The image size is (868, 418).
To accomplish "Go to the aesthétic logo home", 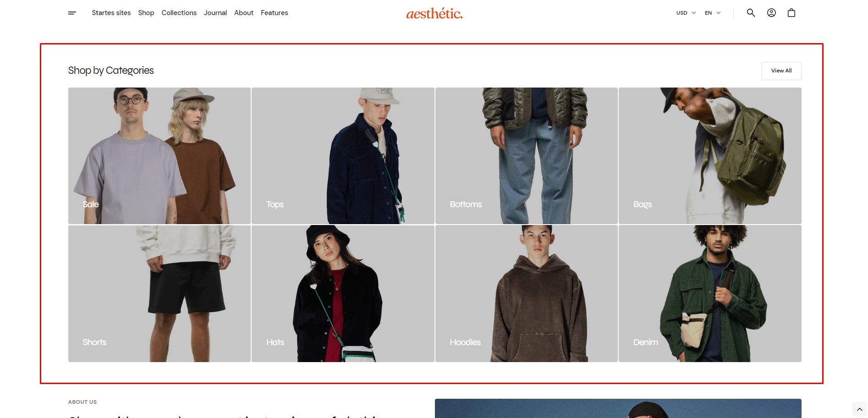I will coord(434,13).
